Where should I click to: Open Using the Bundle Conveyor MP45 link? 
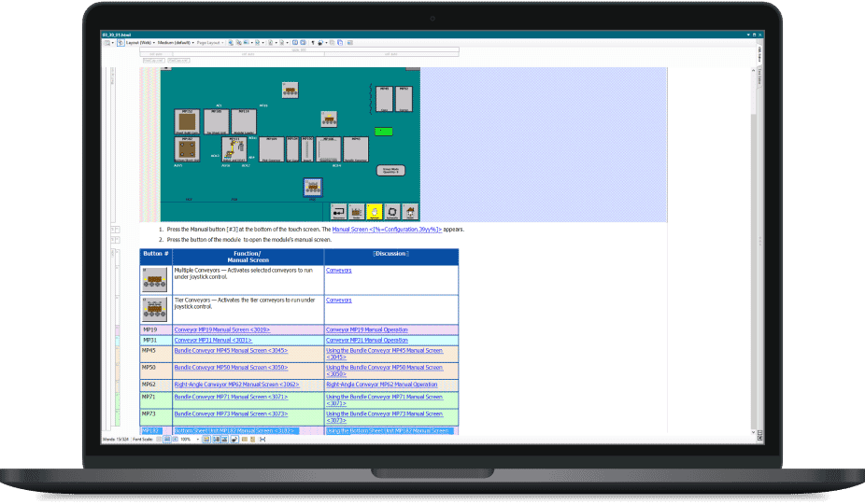[385, 354]
